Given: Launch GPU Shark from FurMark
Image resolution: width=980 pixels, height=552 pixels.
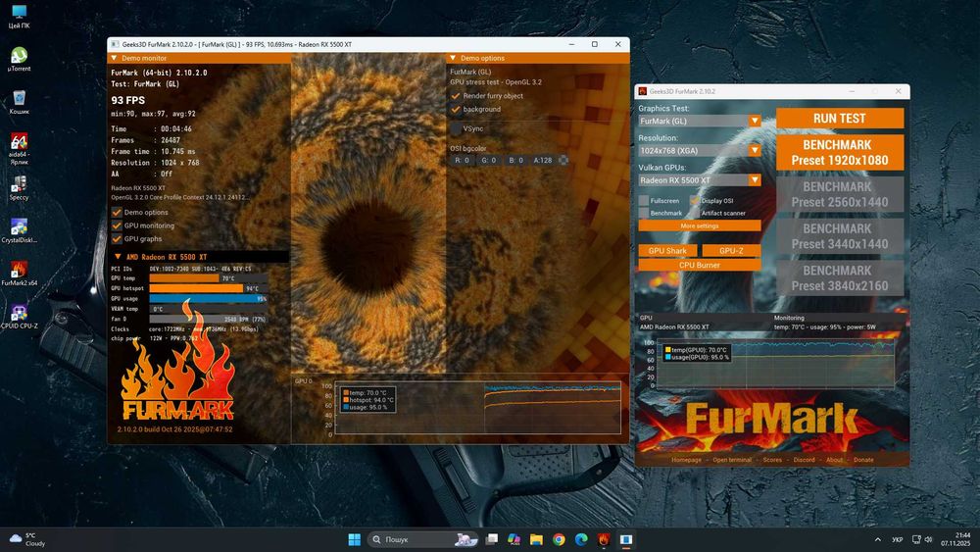Looking at the screenshot, I should point(667,251).
